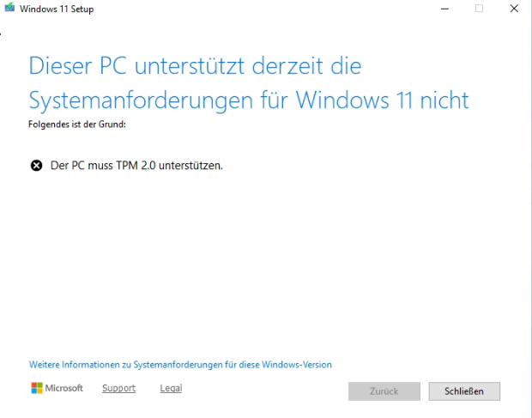Image resolution: width=532 pixels, height=418 pixels.
Task: Click the Windows 11 Setup title bar icon
Action: pos(9,9)
